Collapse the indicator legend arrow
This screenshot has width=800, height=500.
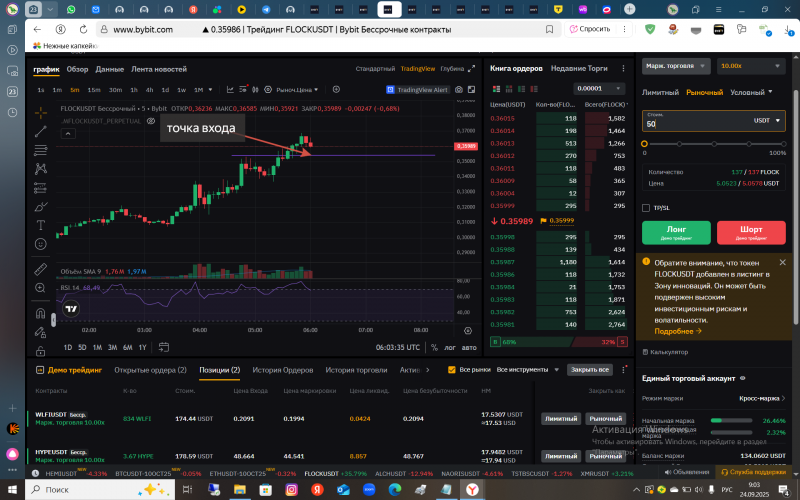pyautogui.click(x=68, y=134)
